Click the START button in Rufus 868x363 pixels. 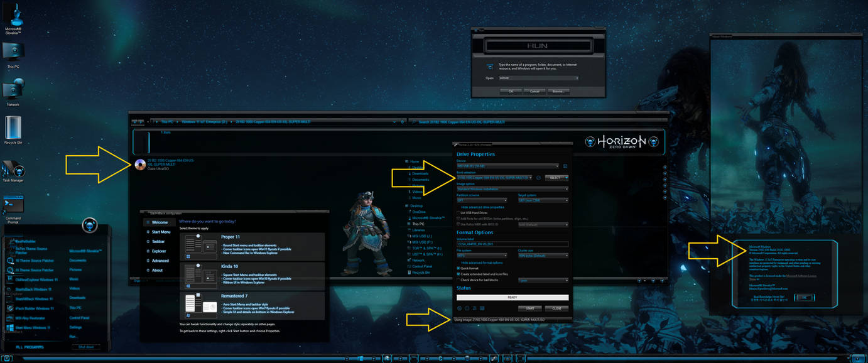pos(529,308)
